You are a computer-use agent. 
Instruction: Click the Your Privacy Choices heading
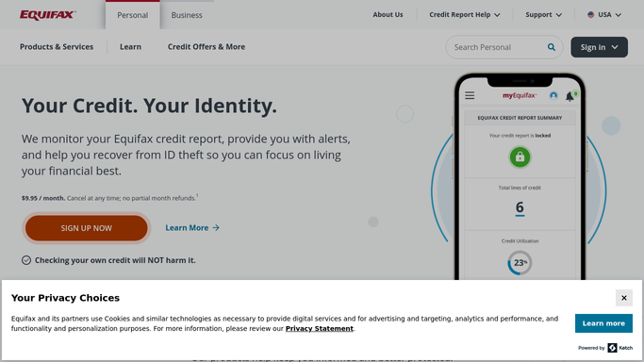coord(65,298)
